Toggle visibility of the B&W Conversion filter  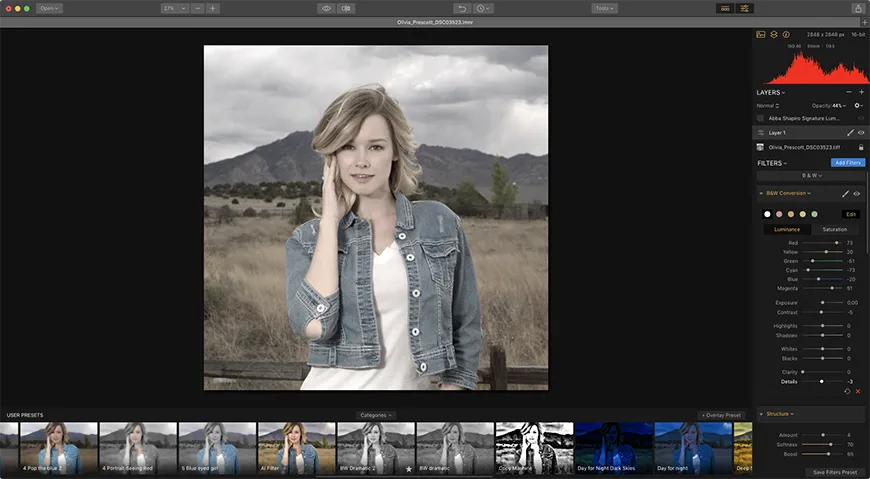point(857,193)
